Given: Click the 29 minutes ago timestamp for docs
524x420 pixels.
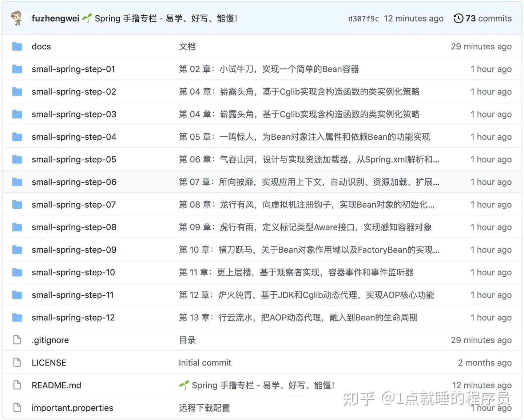Looking at the screenshot, I should [481, 46].
